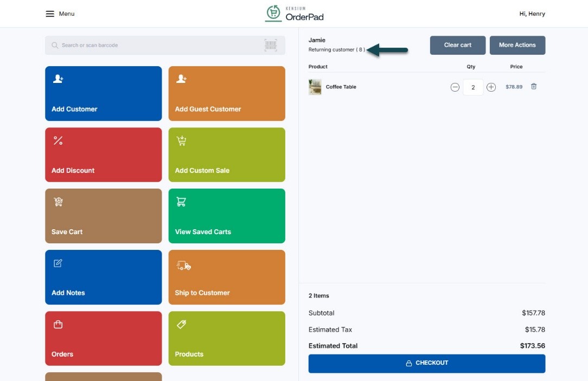
Task: Open the Products tile
Action: point(227,339)
